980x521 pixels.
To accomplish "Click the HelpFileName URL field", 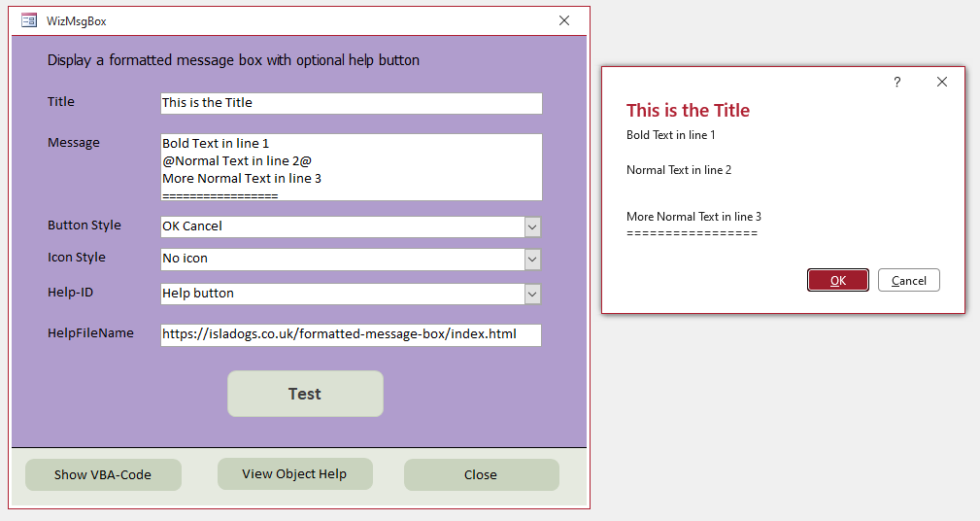I will (351, 334).
